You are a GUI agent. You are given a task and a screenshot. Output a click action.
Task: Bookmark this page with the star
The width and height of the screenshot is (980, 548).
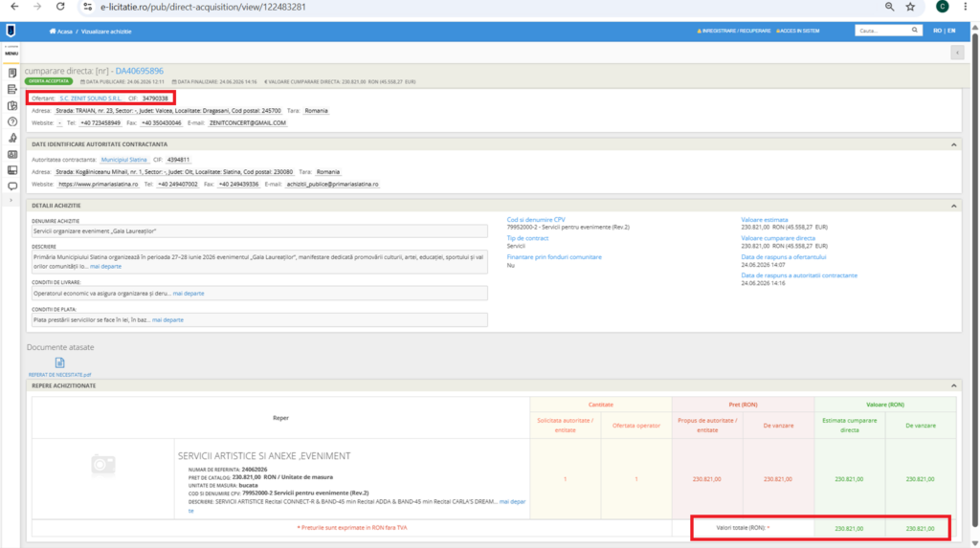coord(911,7)
